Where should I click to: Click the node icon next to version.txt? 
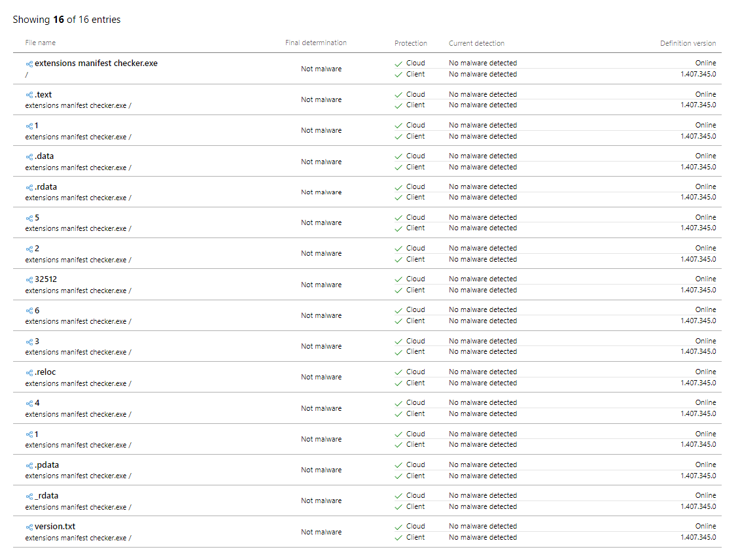coord(29,527)
